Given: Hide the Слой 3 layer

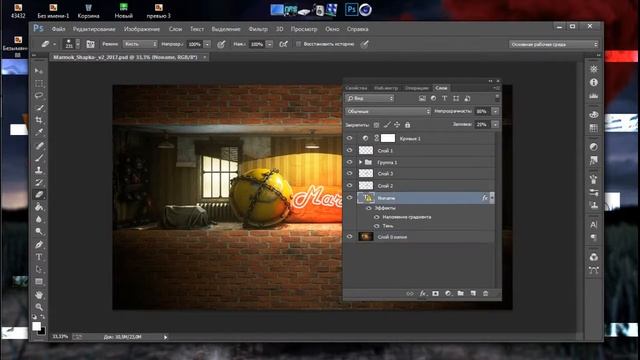Looking at the screenshot, I should 349,173.
